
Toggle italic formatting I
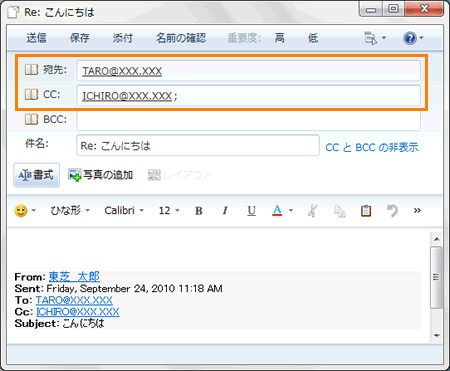click(225, 211)
